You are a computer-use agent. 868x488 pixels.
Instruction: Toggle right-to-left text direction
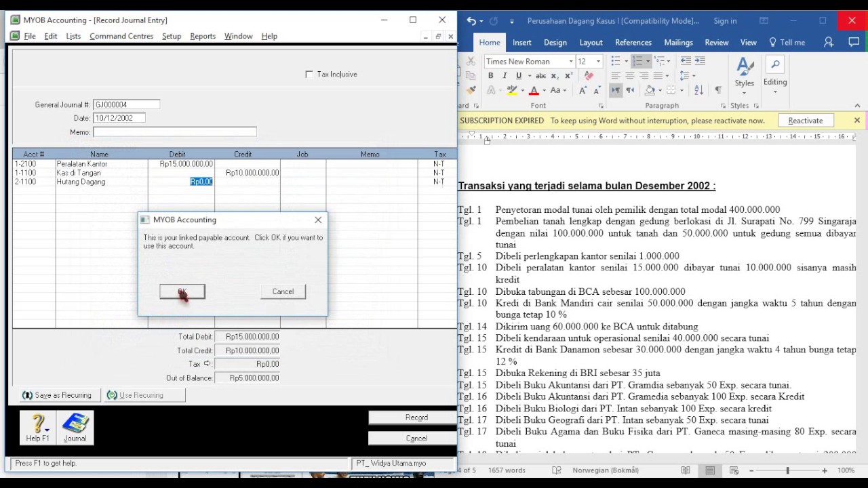tap(630, 90)
